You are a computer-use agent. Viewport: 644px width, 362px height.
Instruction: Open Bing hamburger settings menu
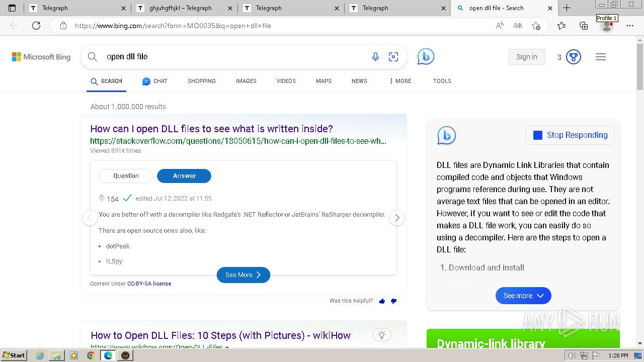click(601, 57)
